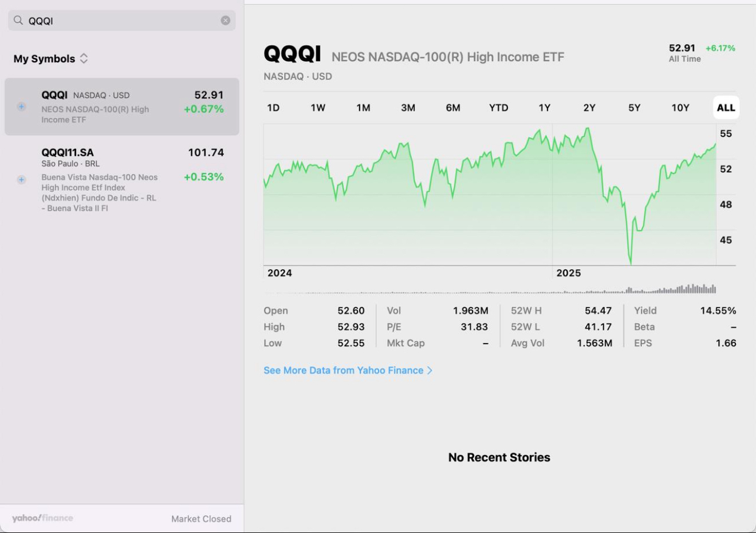This screenshot has width=756, height=533.
Task: Add QQQI to watchlist with plus icon
Action: click(21, 106)
